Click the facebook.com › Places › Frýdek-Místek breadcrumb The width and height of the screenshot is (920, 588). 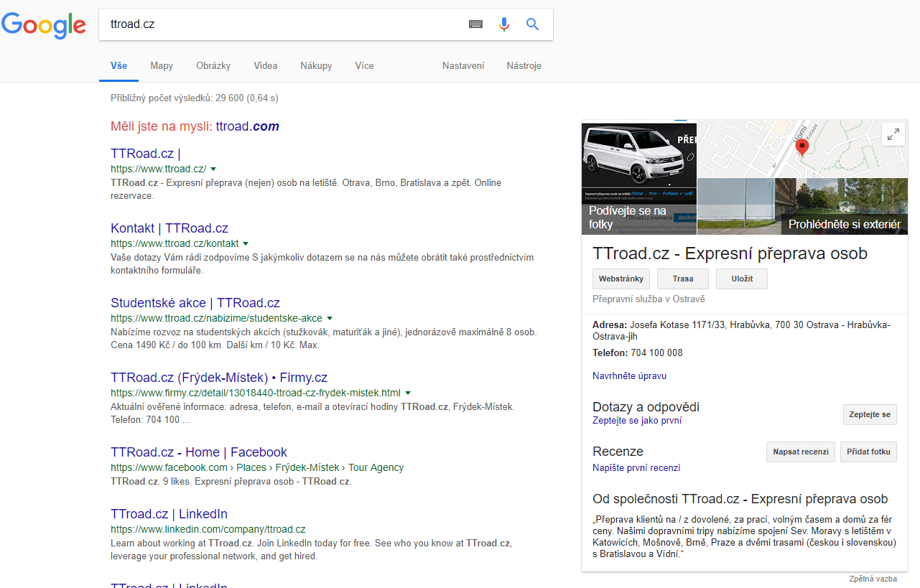pos(257,467)
